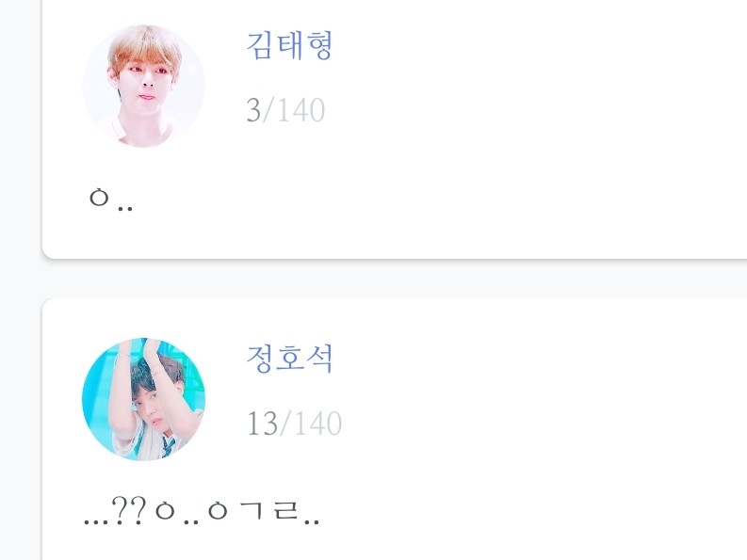The height and width of the screenshot is (560, 747).
Task: Click the 13/140 character counter
Action: coord(294,423)
